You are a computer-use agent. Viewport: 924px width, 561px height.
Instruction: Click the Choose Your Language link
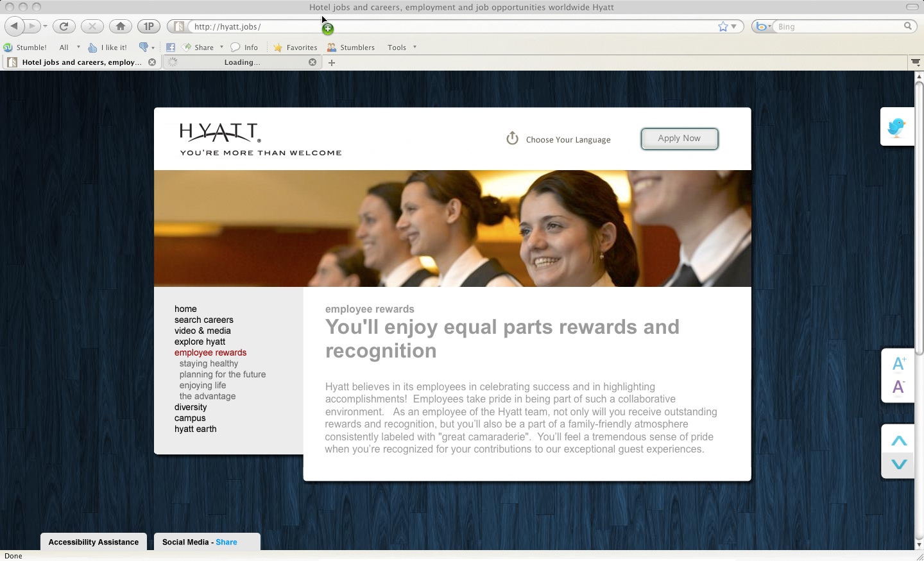(x=569, y=139)
